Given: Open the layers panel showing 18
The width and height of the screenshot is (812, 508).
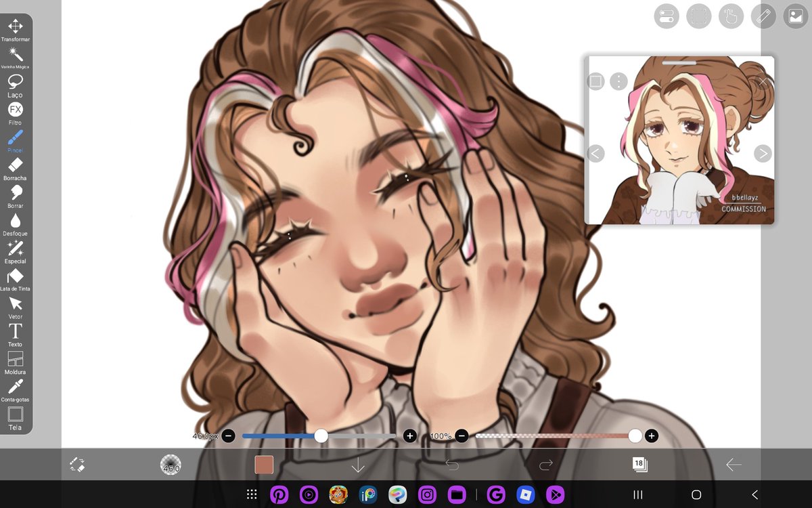Looking at the screenshot, I should click(639, 464).
